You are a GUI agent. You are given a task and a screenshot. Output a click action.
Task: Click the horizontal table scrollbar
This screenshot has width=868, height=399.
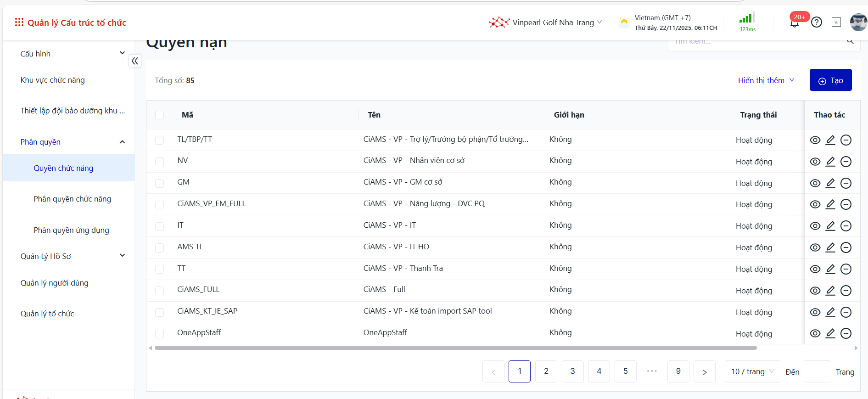point(454,348)
